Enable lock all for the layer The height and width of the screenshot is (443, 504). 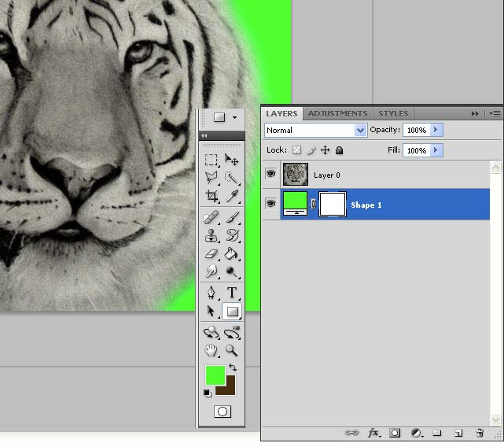click(x=339, y=150)
